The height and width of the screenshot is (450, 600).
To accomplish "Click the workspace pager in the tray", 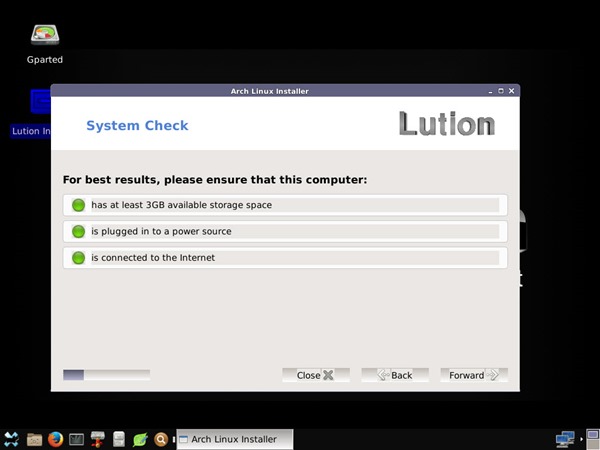I will (x=593, y=439).
